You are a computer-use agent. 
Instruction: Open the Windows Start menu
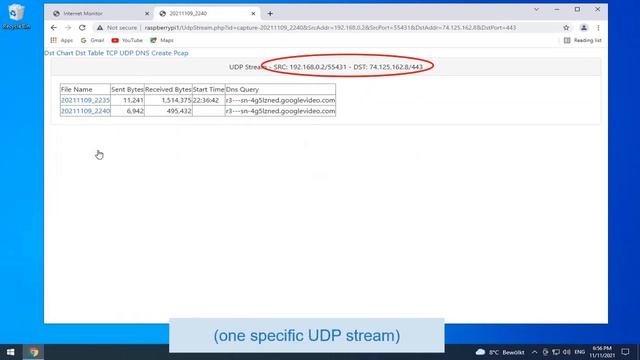(11, 352)
